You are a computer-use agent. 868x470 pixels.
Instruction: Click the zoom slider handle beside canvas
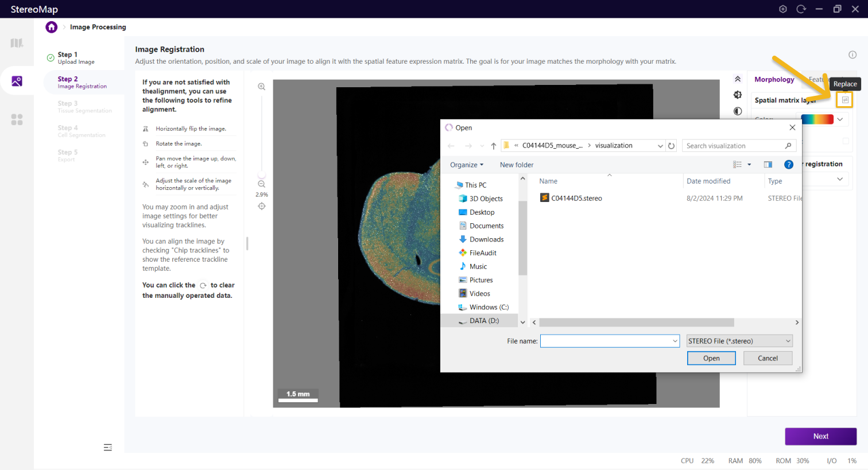click(262, 175)
